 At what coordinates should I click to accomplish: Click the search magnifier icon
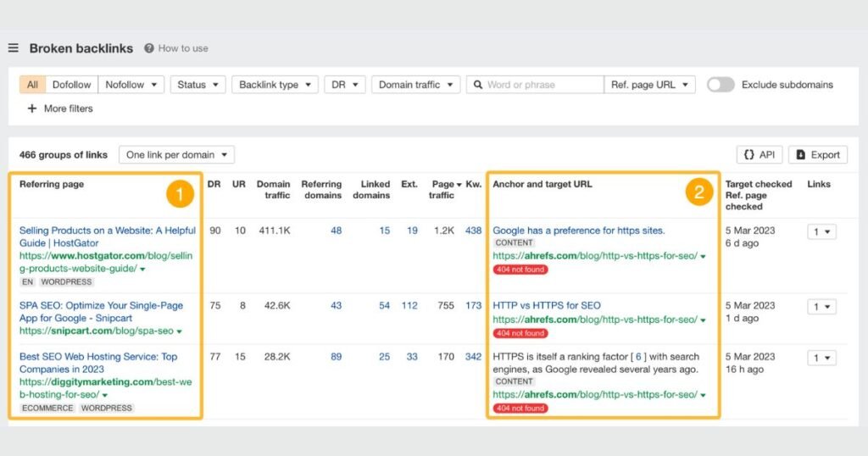pos(478,85)
